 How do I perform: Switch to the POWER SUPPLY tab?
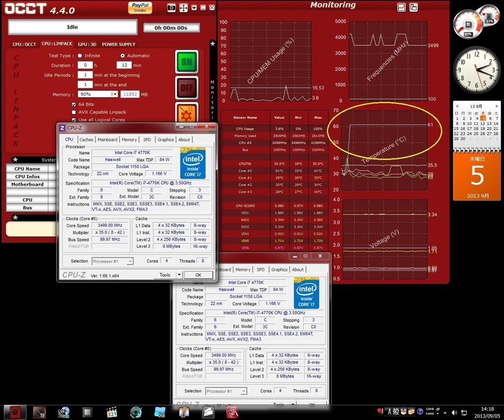(x=119, y=44)
